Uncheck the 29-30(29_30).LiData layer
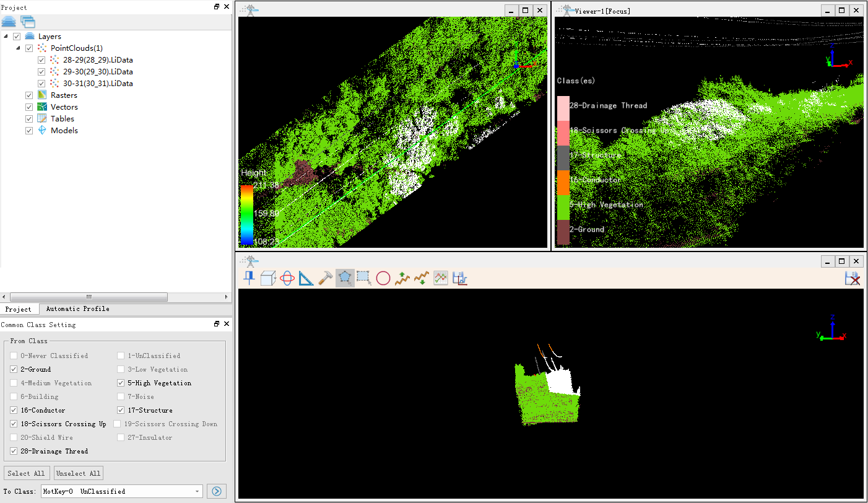This screenshot has width=868, height=503. 41,72
